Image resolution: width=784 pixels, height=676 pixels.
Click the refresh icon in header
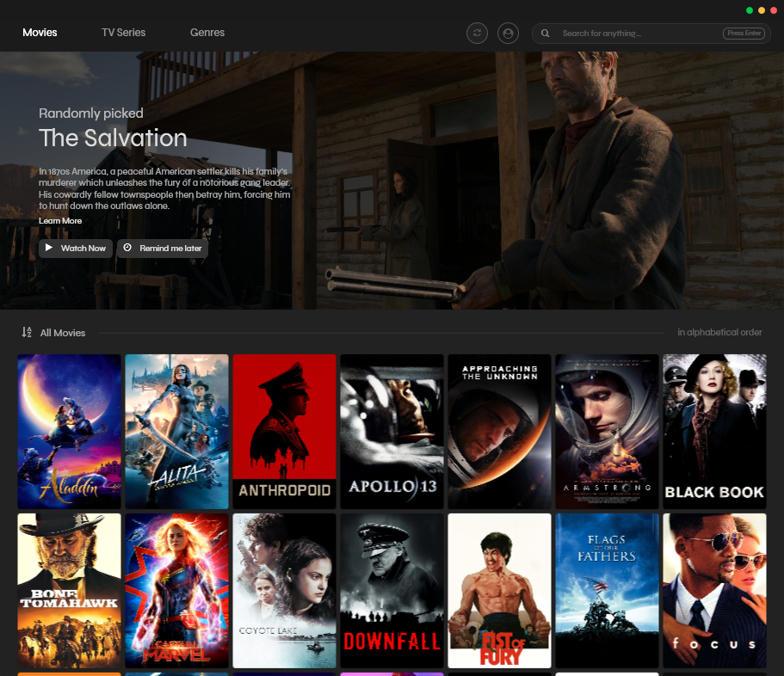[x=477, y=33]
